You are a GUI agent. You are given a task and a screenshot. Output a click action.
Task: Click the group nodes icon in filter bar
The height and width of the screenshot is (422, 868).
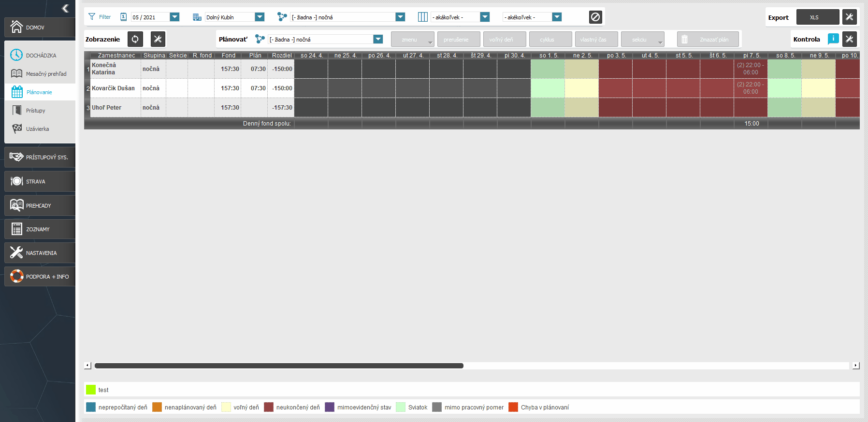click(282, 17)
